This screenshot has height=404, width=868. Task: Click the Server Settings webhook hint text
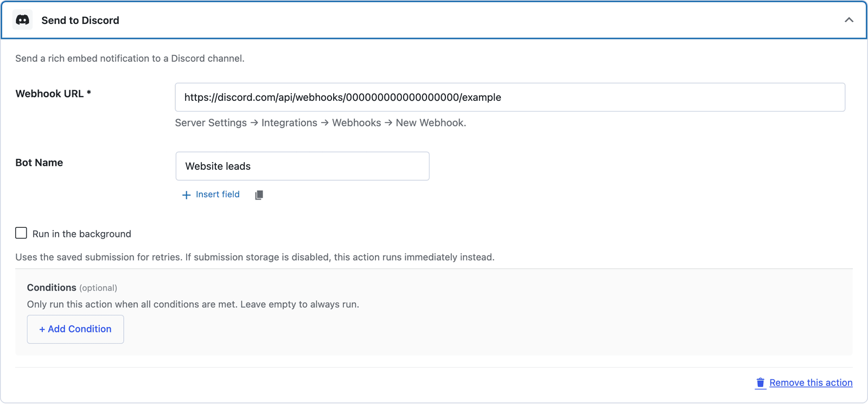click(x=321, y=123)
